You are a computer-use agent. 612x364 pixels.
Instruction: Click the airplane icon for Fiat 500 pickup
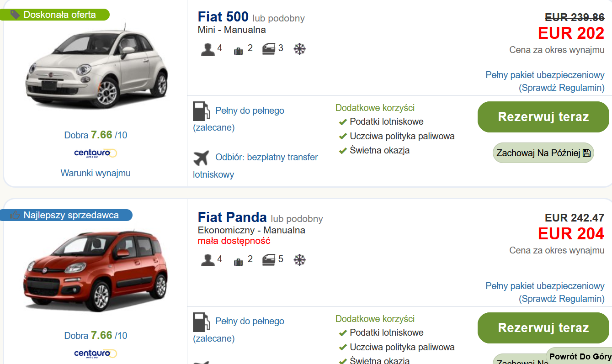click(x=201, y=158)
